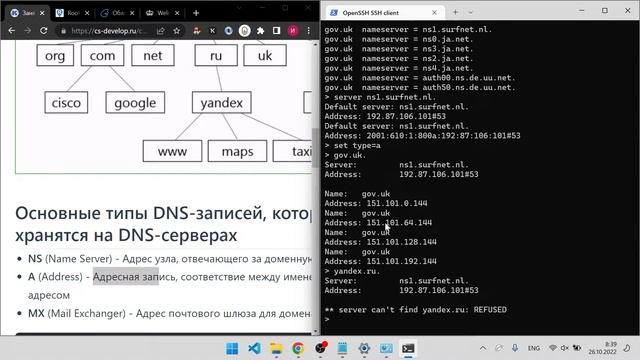Click the yandex node in the DNS tree

tap(222, 102)
